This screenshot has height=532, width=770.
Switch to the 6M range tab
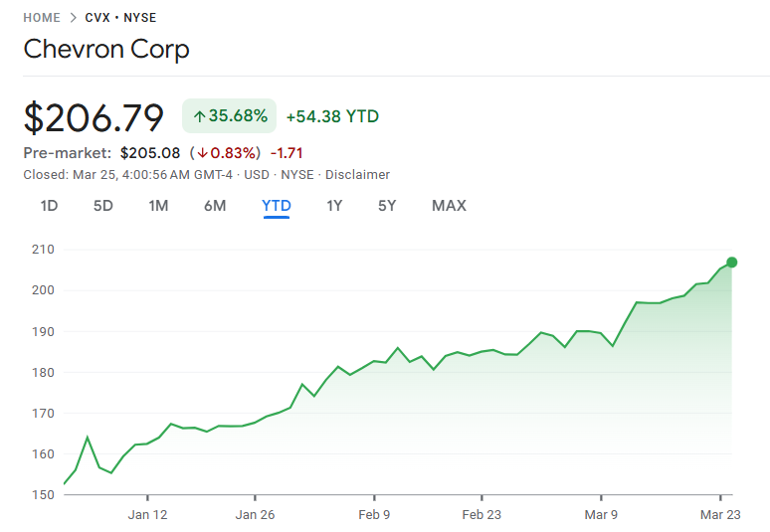215,206
